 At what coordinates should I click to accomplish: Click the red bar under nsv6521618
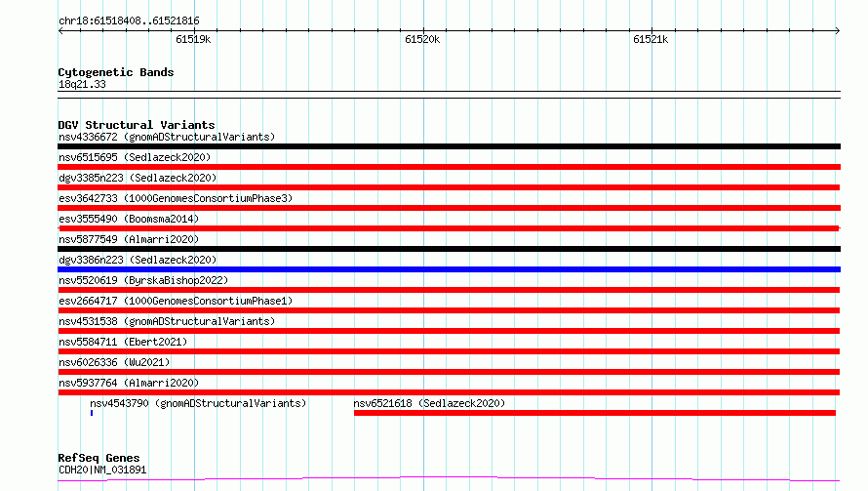pos(595,413)
